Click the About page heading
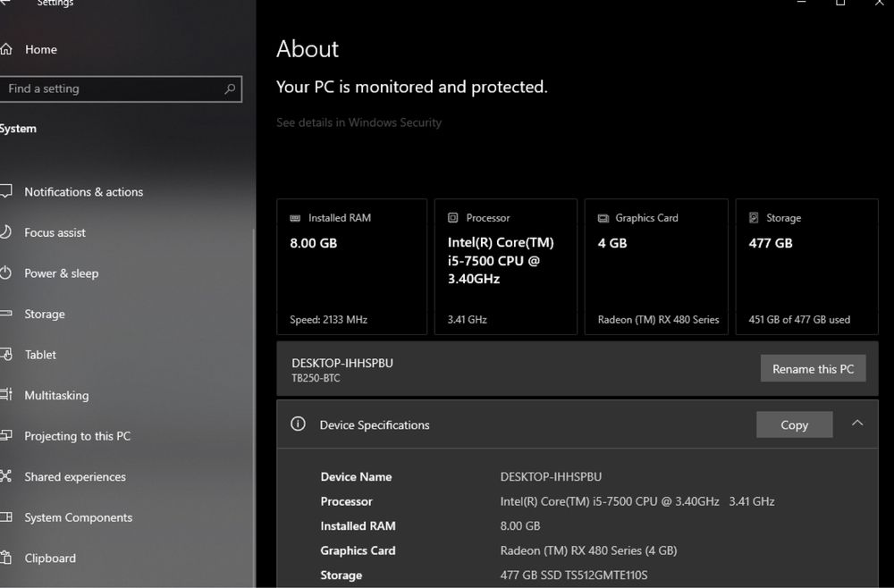The image size is (894, 588). tap(308, 49)
